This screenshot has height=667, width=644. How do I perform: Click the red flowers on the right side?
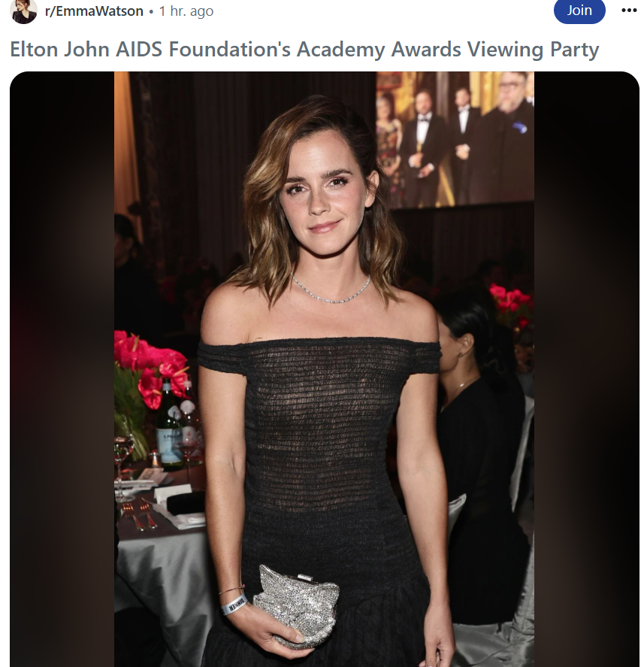(511, 303)
